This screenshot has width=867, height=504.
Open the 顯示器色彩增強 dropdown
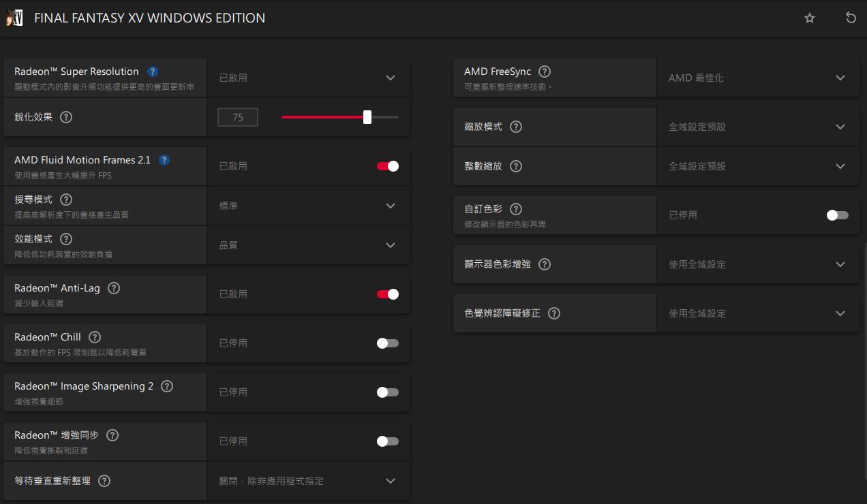click(759, 264)
